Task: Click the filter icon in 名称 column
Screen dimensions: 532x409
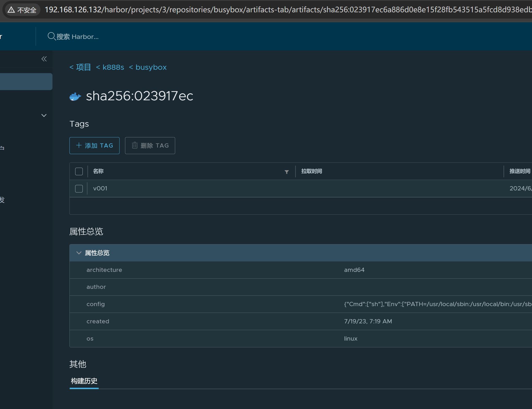Action: [x=287, y=172]
